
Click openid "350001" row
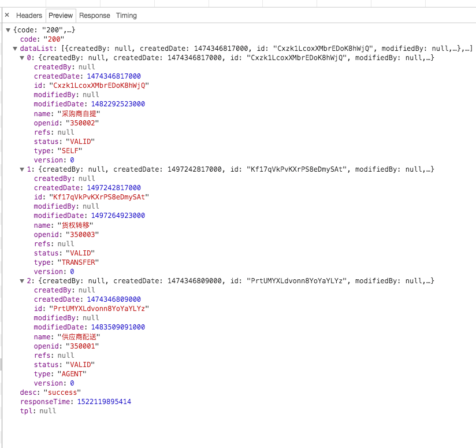[x=66, y=346]
